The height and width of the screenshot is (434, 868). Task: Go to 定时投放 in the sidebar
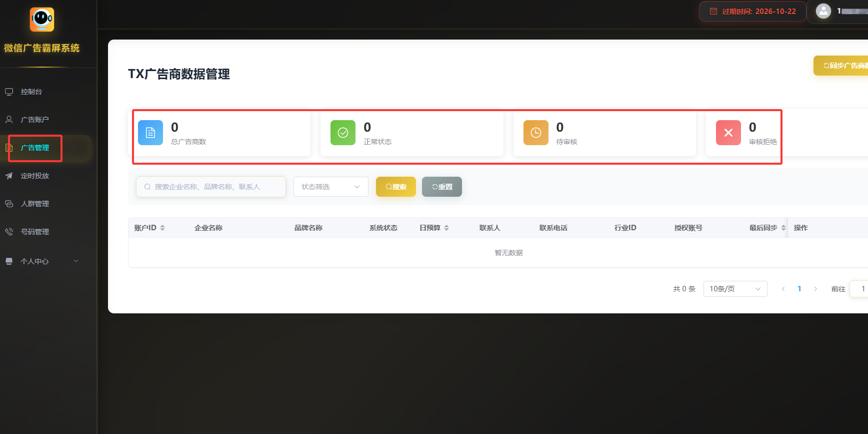click(34, 176)
